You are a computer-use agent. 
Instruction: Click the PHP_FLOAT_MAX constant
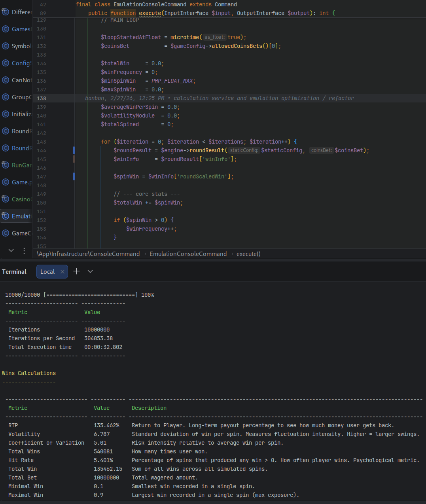coord(172,81)
